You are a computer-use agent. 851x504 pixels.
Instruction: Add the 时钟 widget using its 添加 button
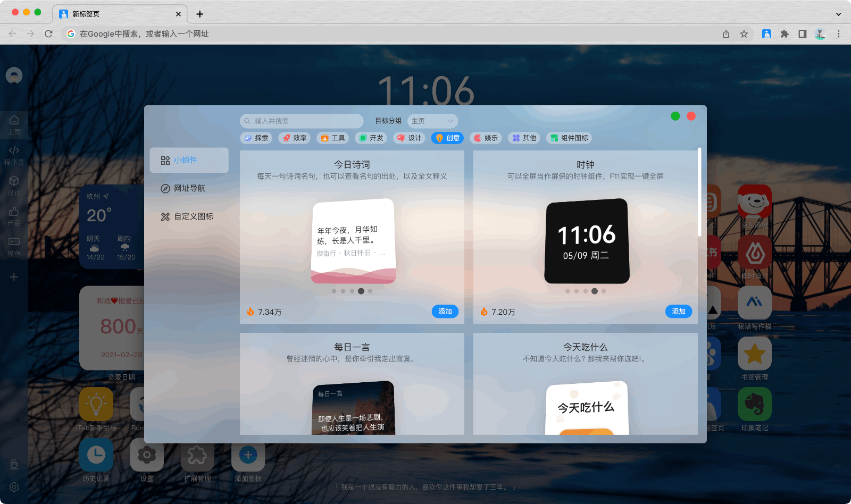pos(679,312)
